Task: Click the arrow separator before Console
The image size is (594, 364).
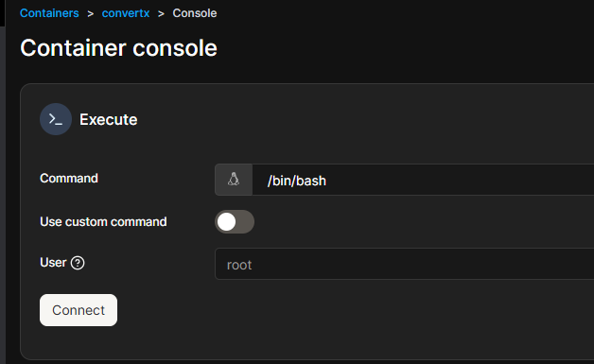Action: pos(161,13)
